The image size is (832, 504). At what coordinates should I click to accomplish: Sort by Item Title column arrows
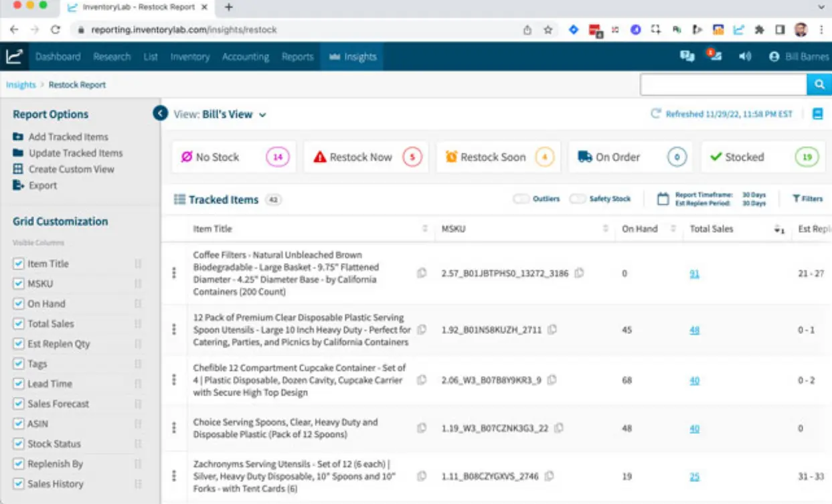pos(425,229)
